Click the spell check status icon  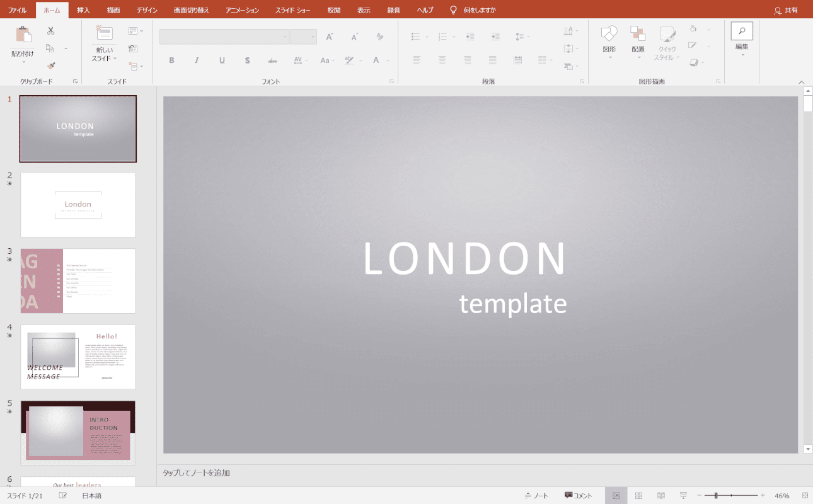pyautogui.click(x=63, y=496)
